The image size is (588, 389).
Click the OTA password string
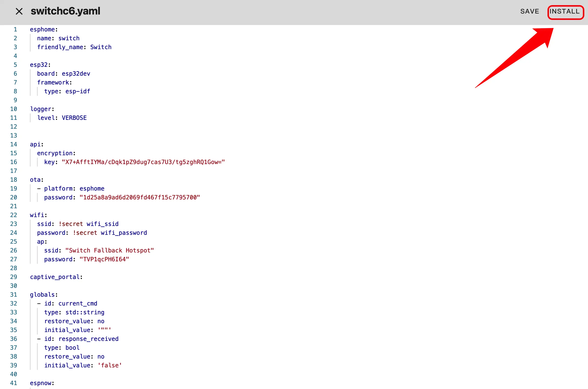pos(140,197)
